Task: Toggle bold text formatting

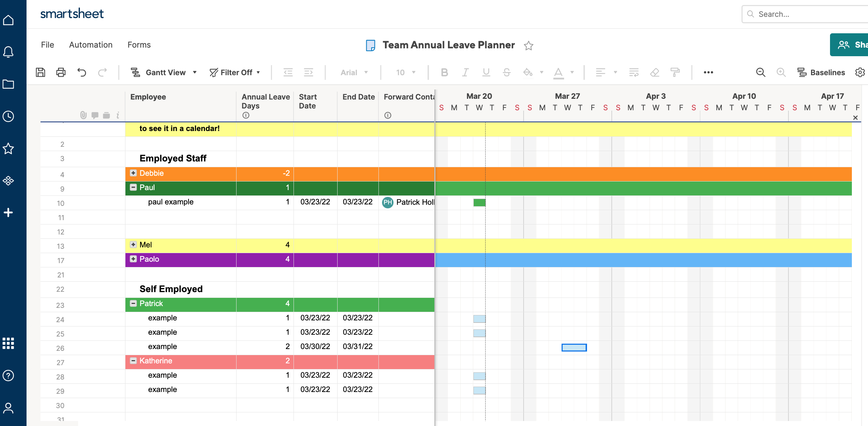Action: coord(444,72)
